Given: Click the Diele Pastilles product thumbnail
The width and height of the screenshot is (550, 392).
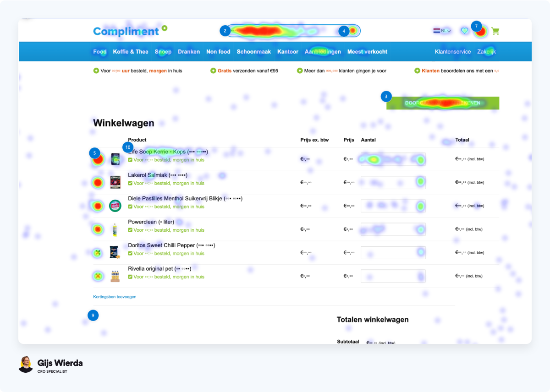Looking at the screenshot, I should coord(115,206).
